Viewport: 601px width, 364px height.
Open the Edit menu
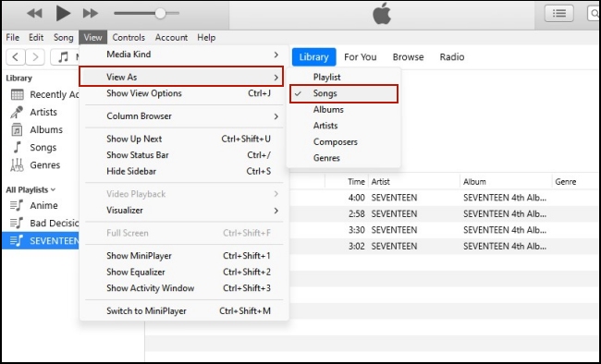coord(36,38)
